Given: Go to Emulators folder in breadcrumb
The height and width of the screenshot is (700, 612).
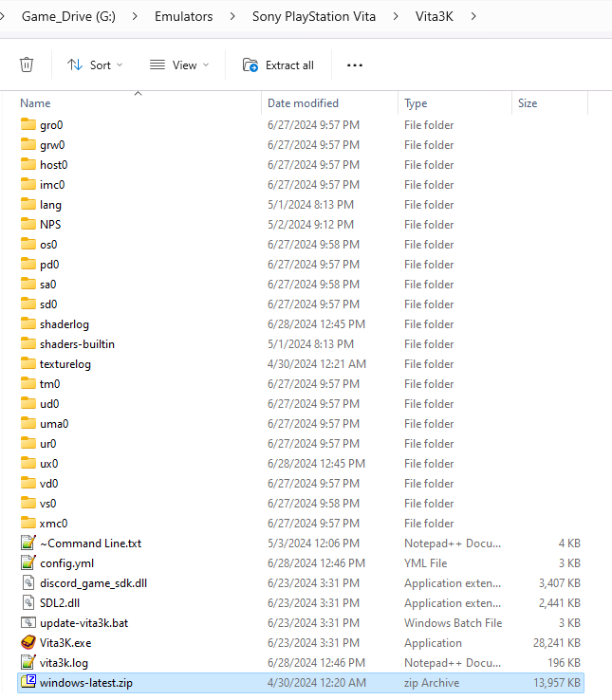Looking at the screenshot, I should point(184,16).
